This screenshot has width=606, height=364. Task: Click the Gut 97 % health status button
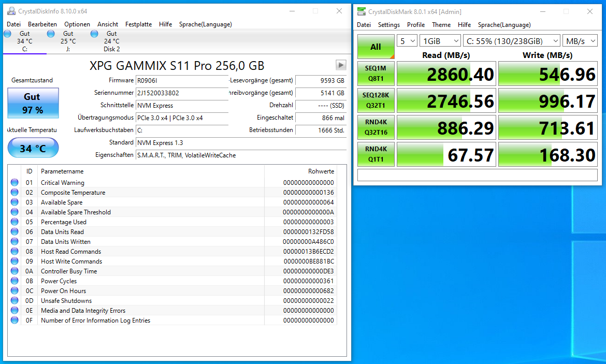(33, 103)
